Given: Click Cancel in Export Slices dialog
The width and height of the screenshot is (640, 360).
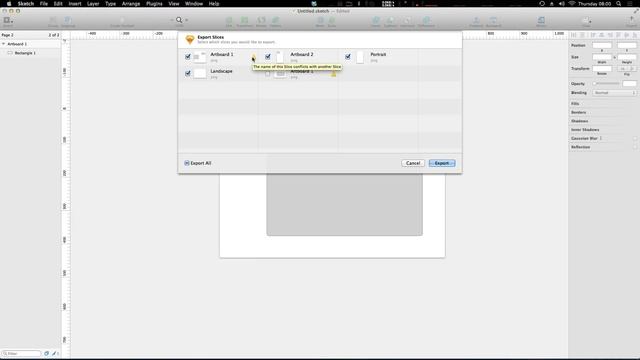Looking at the screenshot, I should coord(413,163).
